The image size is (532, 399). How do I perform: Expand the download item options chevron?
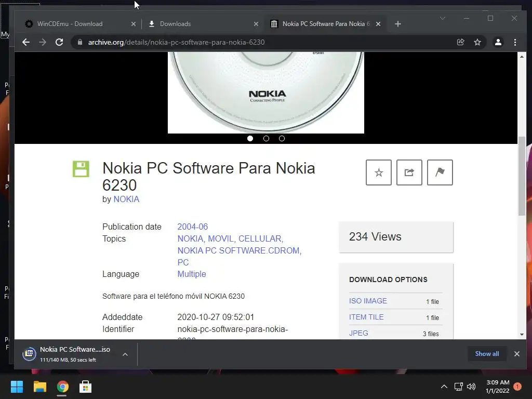click(x=125, y=354)
